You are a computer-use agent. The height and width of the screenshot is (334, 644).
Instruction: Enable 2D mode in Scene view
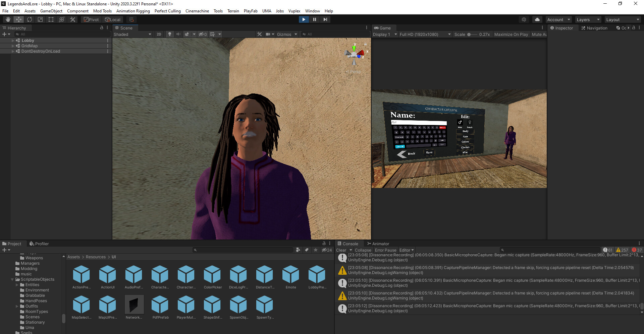click(159, 34)
